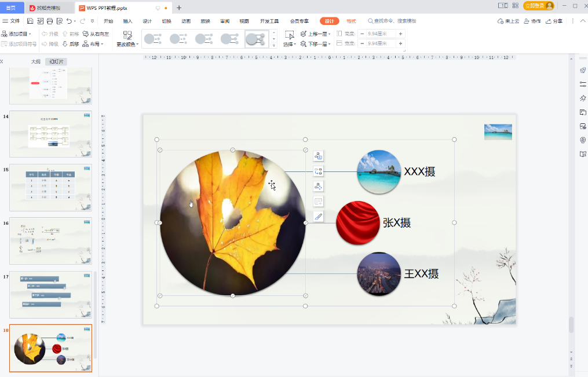
Task: Open the Select (选择) dropdown
Action: pos(290,44)
